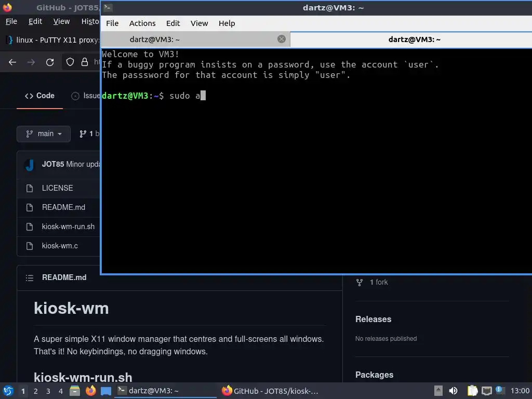Expand the main branch dropdown
The image size is (532, 399).
click(x=44, y=134)
